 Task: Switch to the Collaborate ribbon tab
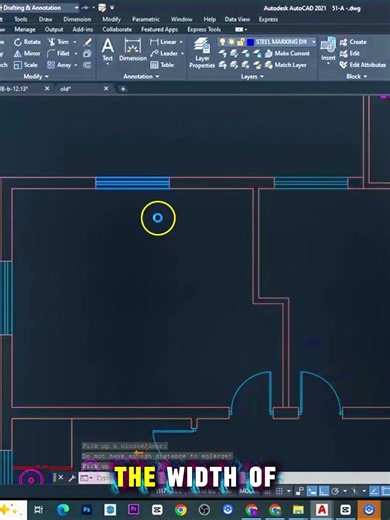(117, 30)
